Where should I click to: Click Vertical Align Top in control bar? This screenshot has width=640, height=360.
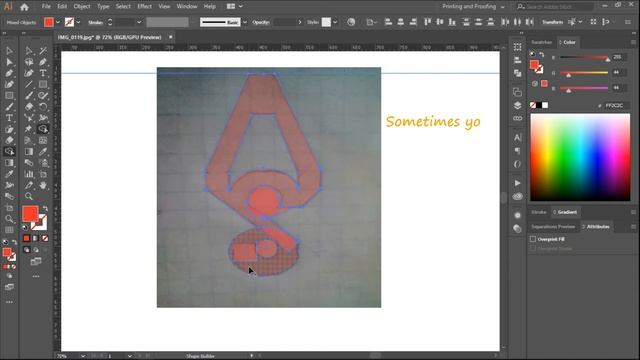427,22
